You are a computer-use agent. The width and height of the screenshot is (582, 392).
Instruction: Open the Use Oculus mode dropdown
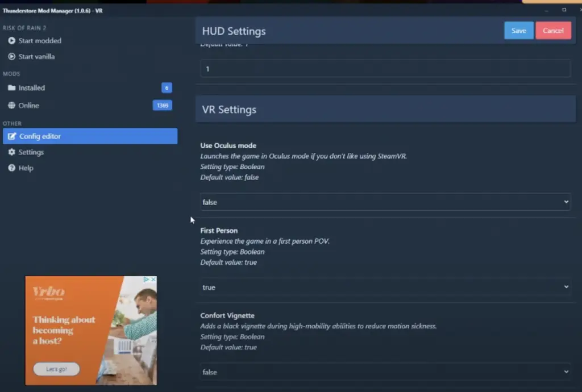tap(385, 202)
